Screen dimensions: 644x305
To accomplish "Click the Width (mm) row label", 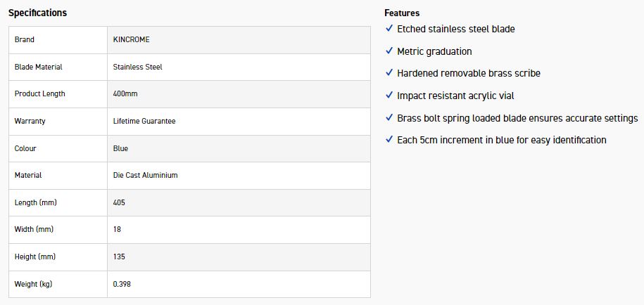I will tap(34, 230).
